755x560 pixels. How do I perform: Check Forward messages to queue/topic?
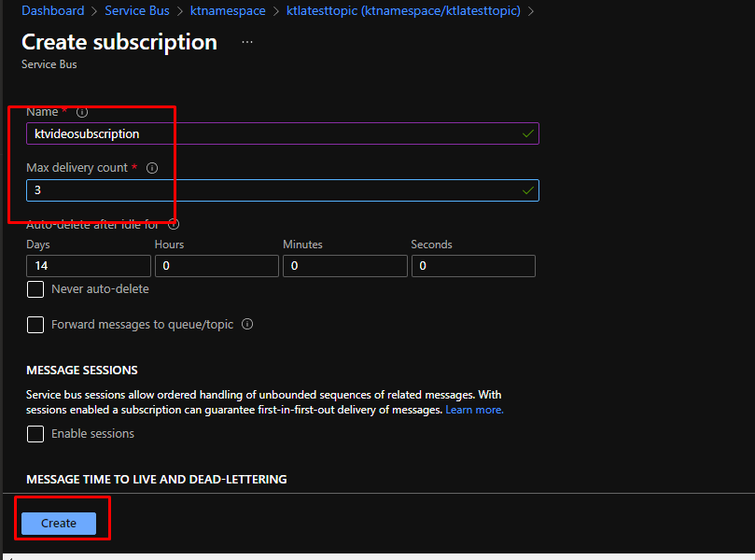35,325
